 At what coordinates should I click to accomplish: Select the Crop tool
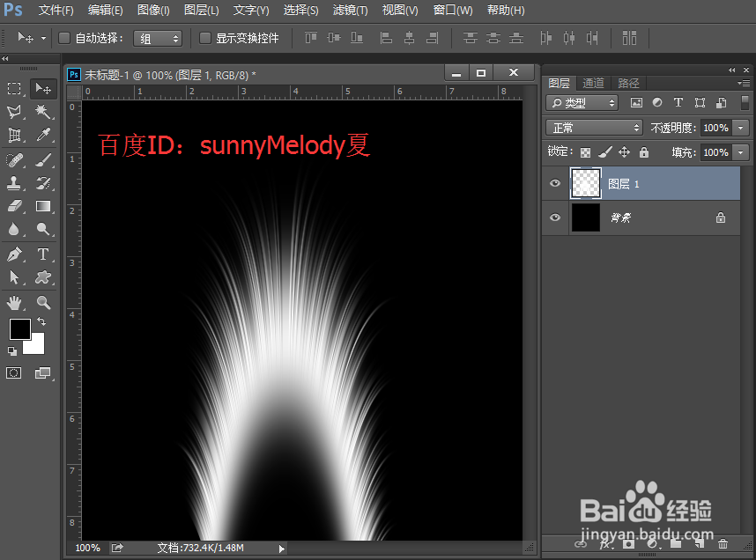(14, 135)
